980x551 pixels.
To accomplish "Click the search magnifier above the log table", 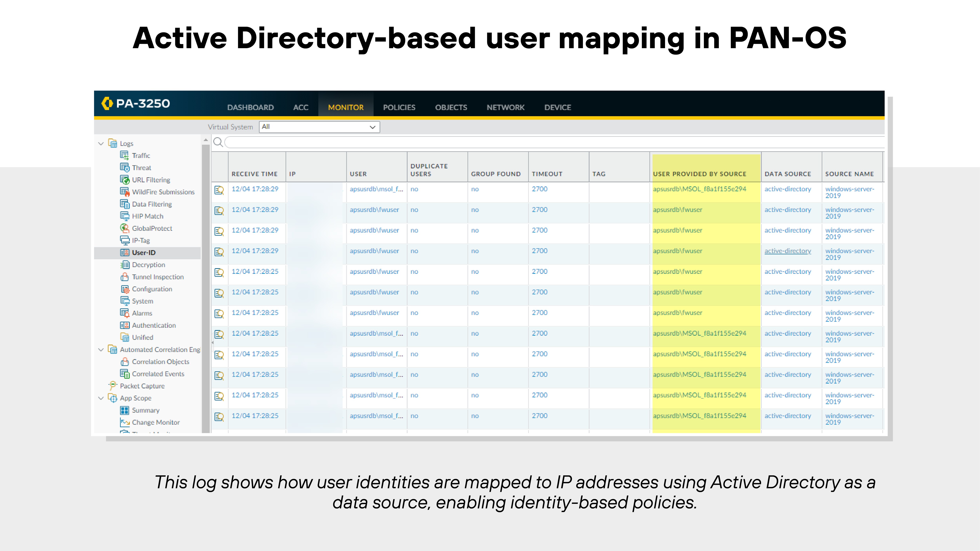I will [x=219, y=142].
